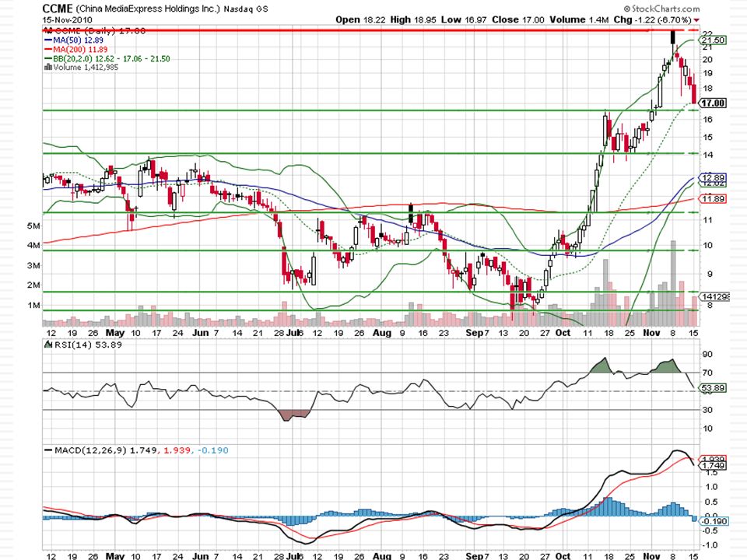747x560 pixels.
Task: Click the red 1.939 signal value in the MACD title
Action: (x=177, y=450)
